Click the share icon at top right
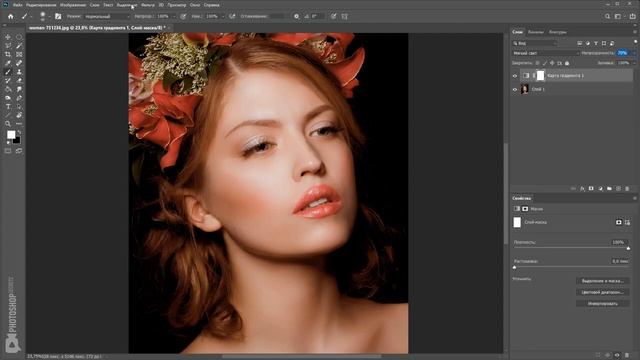Viewport: 640px width, 360px height. [x=632, y=16]
